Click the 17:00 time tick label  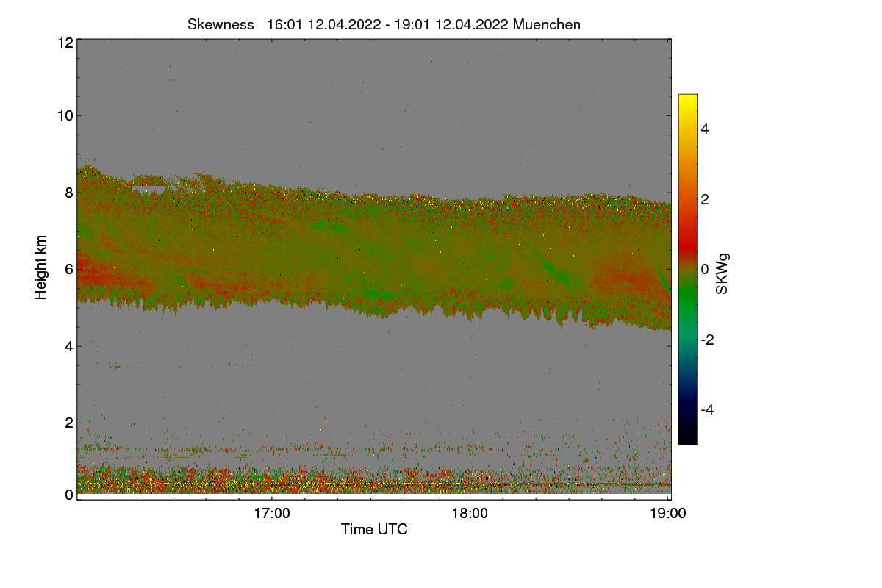[x=272, y=514]
